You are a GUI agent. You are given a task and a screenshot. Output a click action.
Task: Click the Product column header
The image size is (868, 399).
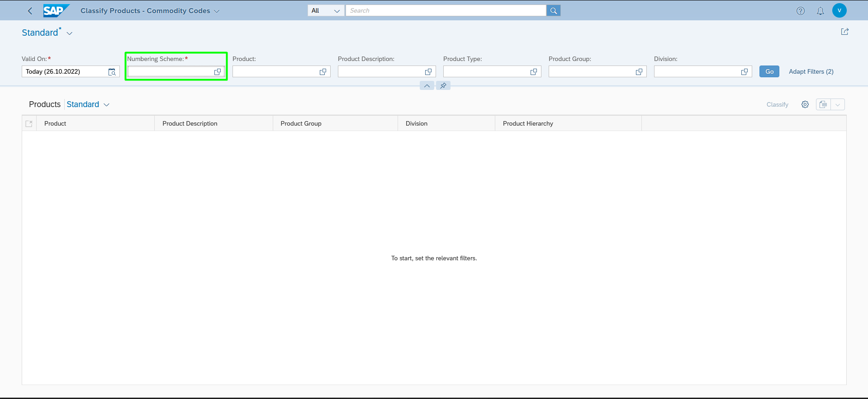pyautogui.click(x=95, y=123)
